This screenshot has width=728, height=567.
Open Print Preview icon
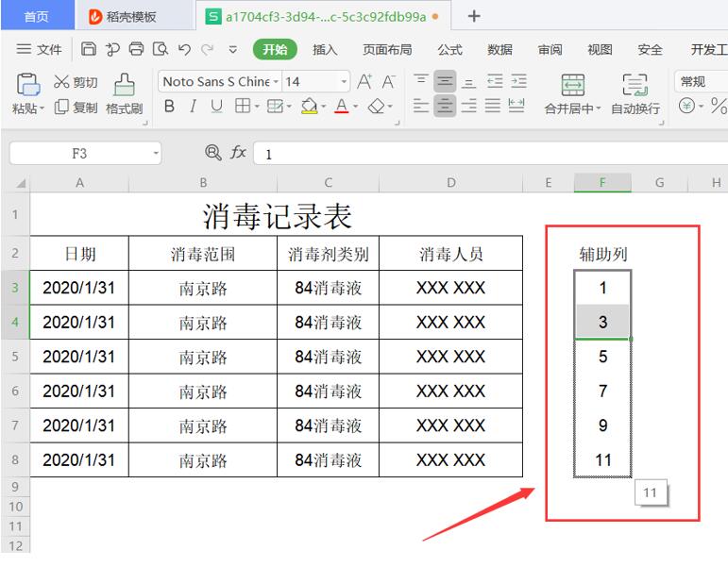click(161, 49)
